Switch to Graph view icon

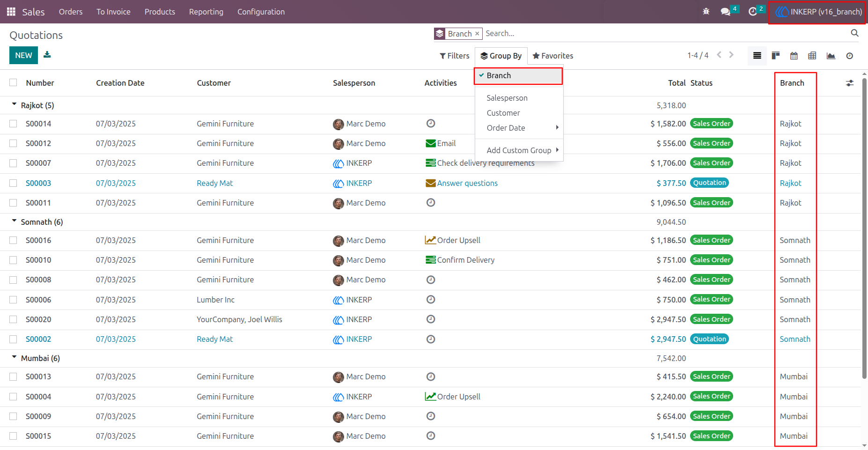pos(831,56)
